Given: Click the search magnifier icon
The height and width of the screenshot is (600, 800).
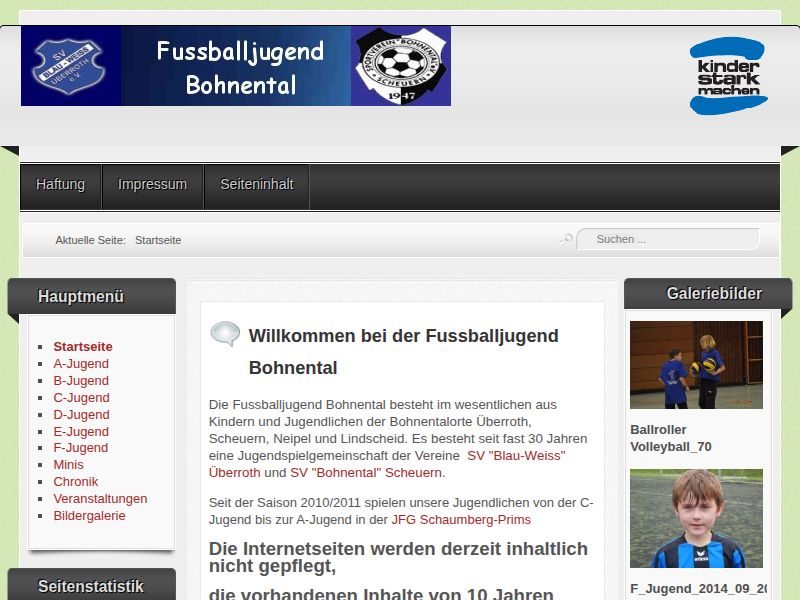Looking at the screenshot, I should pos(566,239).
